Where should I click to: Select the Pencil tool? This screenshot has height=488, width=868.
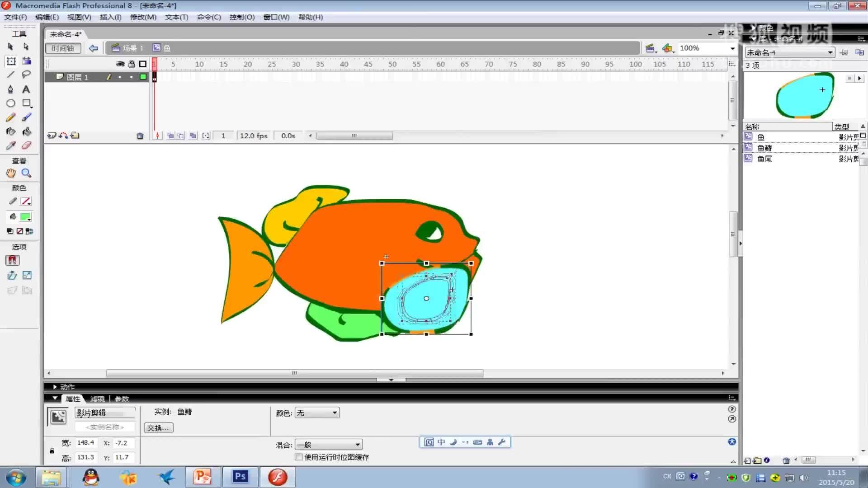(x=11, y=117)
